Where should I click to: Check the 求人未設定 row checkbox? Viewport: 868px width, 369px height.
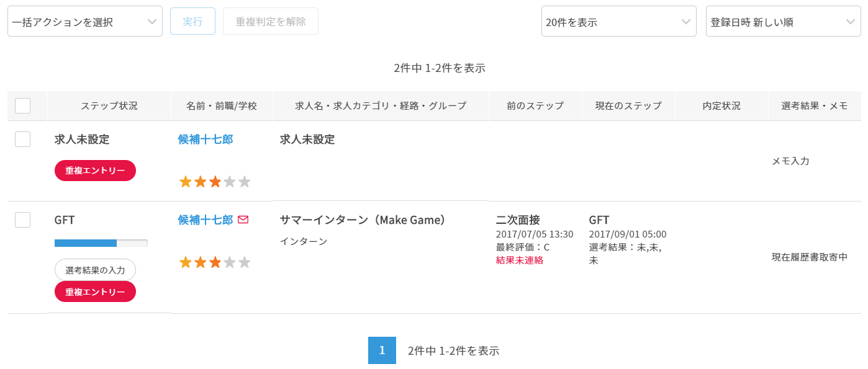point(22,139)
